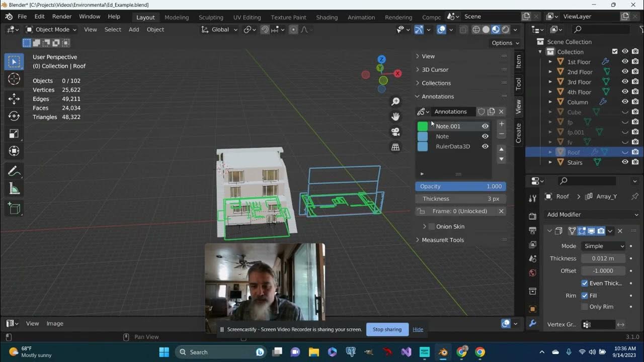Screen dimensions: 644x362
Task: Select the Rotate tool
Action: (14, 116)
